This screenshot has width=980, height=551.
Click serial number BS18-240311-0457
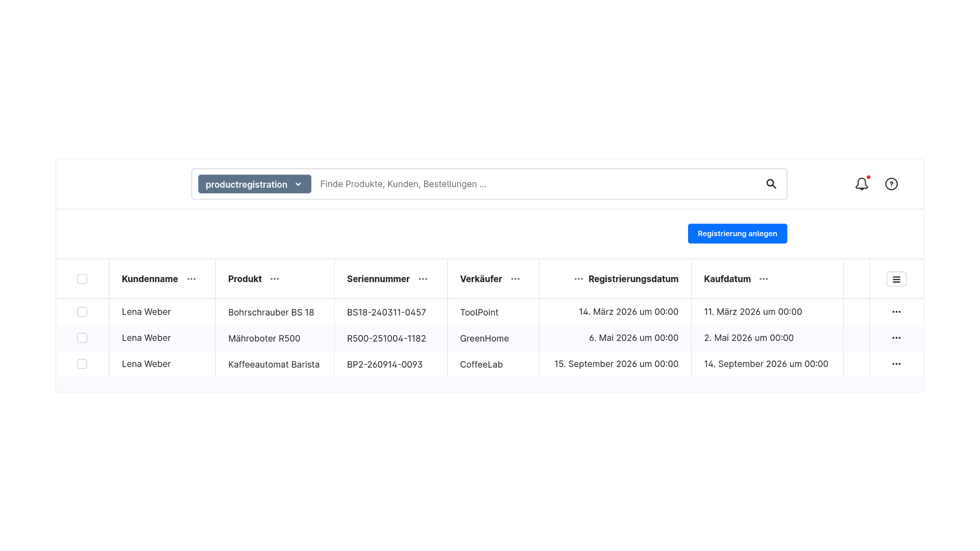(x=386, y=312)
